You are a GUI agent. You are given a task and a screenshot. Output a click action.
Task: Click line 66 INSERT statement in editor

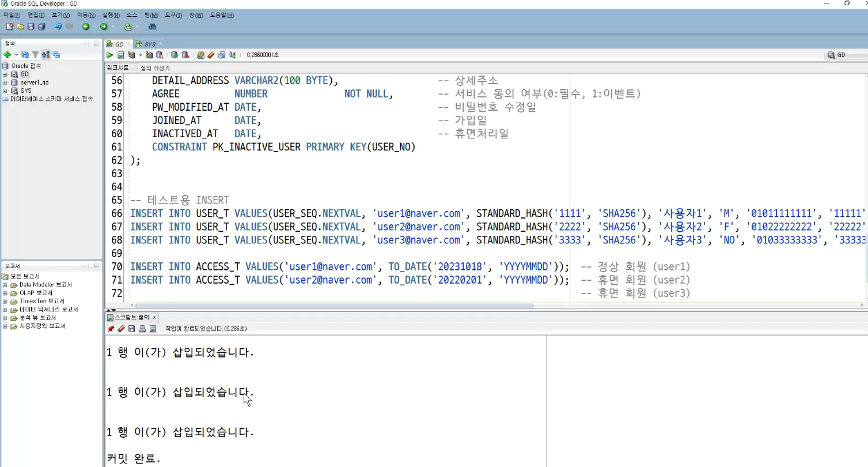pos(498,213)
